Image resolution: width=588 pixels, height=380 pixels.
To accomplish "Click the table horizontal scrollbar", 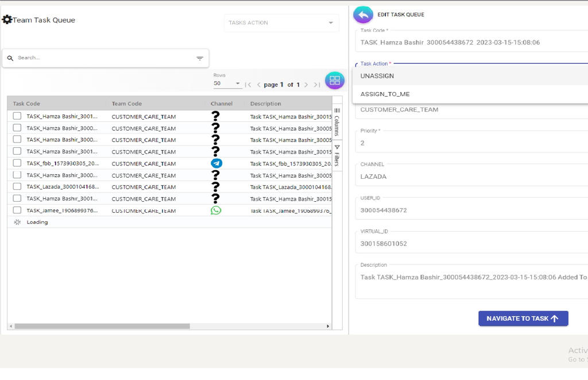I will coord(102,326).
